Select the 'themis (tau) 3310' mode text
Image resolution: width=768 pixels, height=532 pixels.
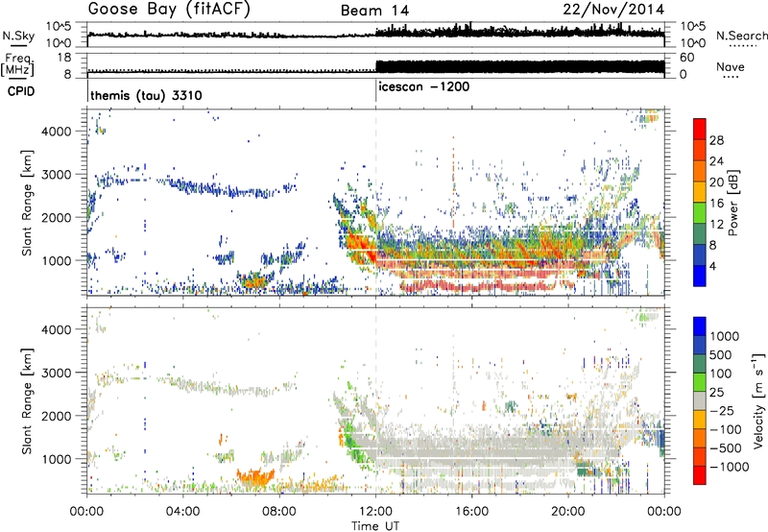tap(146, 95)
